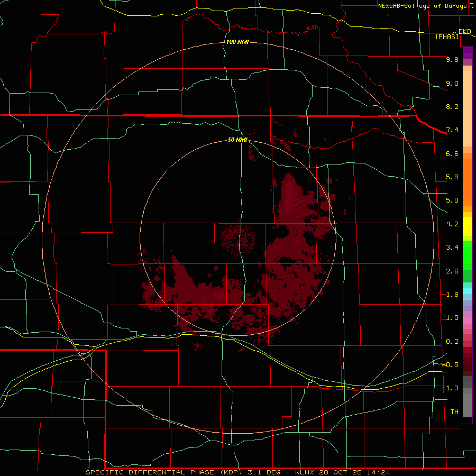Click the 3.4 legend value
Screen dimensions: 476x476
pyautogui.click(x=452, y=248)
